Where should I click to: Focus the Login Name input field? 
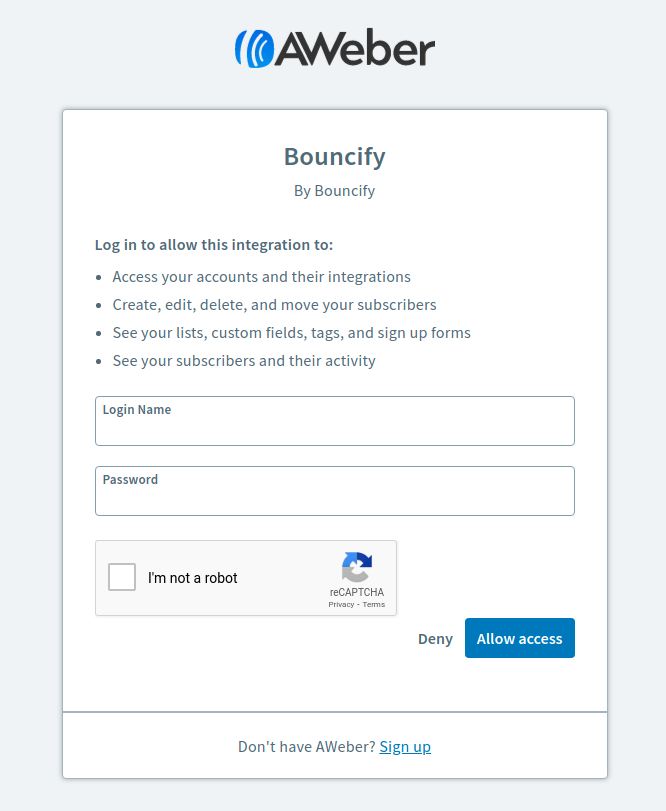335,421
